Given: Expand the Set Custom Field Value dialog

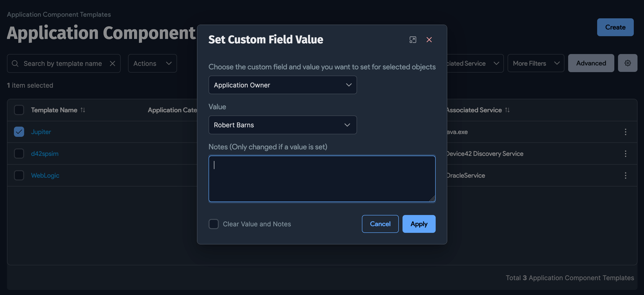Looking at the screenshot, I should (413, 40).
